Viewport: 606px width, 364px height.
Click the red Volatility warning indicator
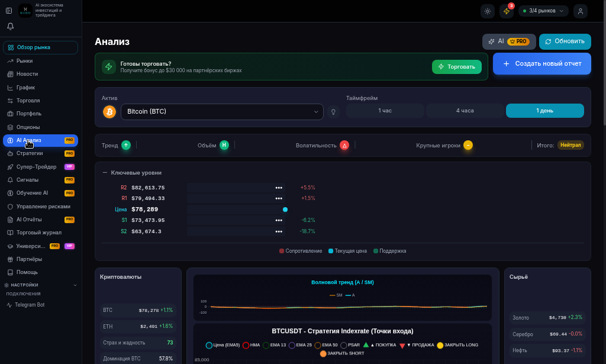pos(344,145)
